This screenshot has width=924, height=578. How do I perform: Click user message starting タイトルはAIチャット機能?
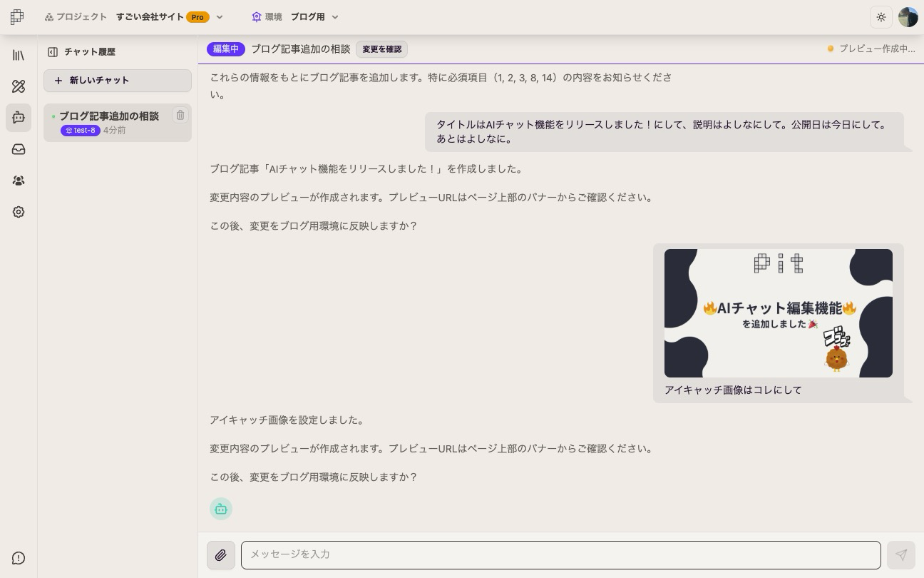[664, 132]
